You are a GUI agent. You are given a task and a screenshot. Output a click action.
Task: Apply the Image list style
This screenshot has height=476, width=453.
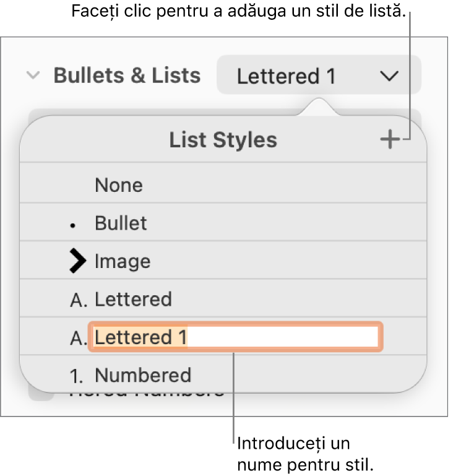point(123,261)
